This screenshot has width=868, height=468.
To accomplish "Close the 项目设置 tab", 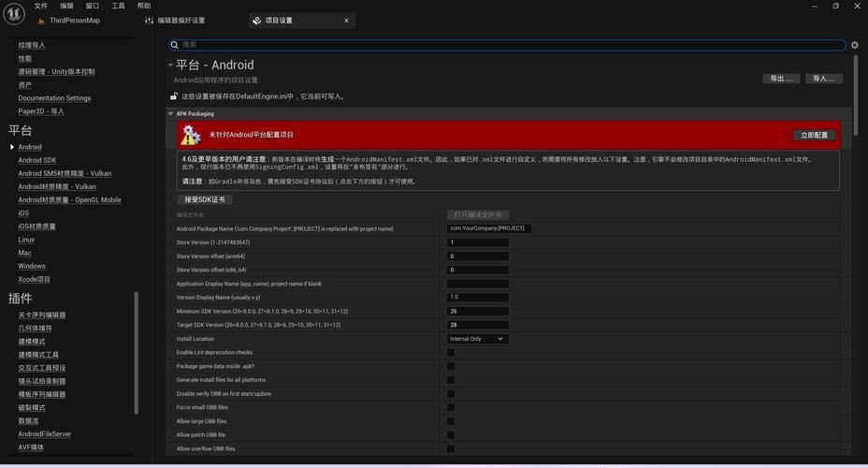I will coord(346,21).
